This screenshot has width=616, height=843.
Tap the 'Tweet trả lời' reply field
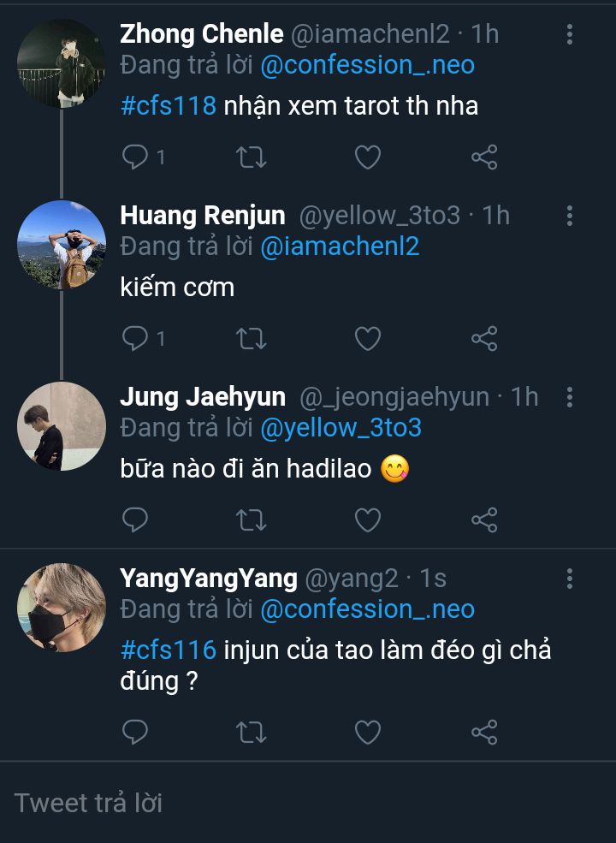click(x=308, y=803)
